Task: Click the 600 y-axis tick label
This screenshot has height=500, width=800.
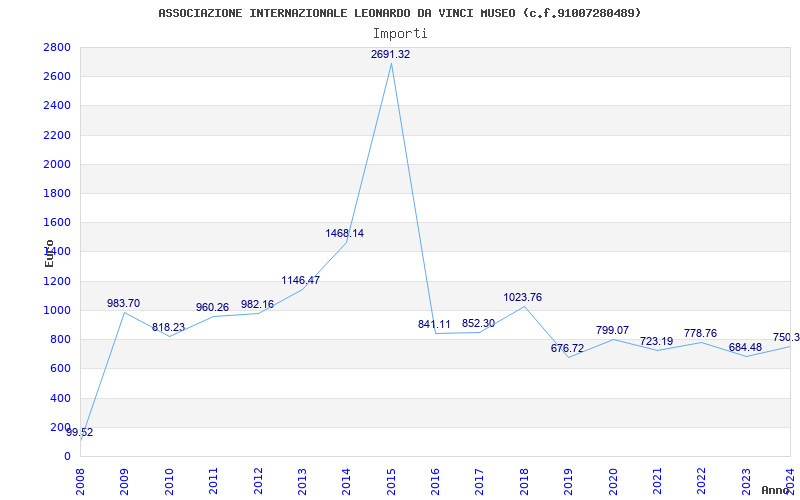Action: pyautogui.click(x=60, y=368)
